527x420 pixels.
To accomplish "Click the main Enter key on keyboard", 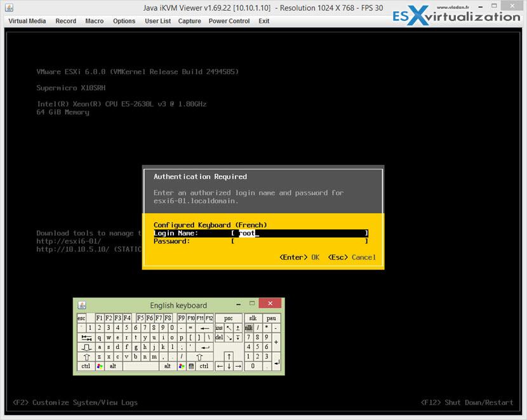I will pyautogui.click(x=204, y=347).
